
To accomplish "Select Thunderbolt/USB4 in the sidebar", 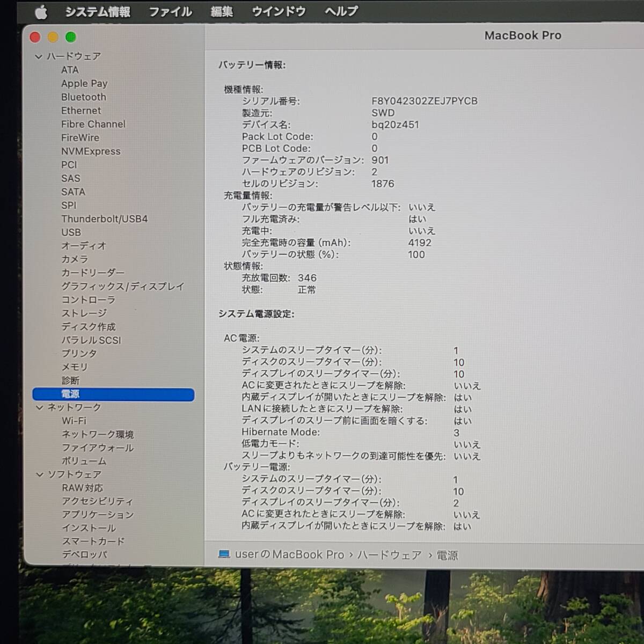I will point(105,219).
